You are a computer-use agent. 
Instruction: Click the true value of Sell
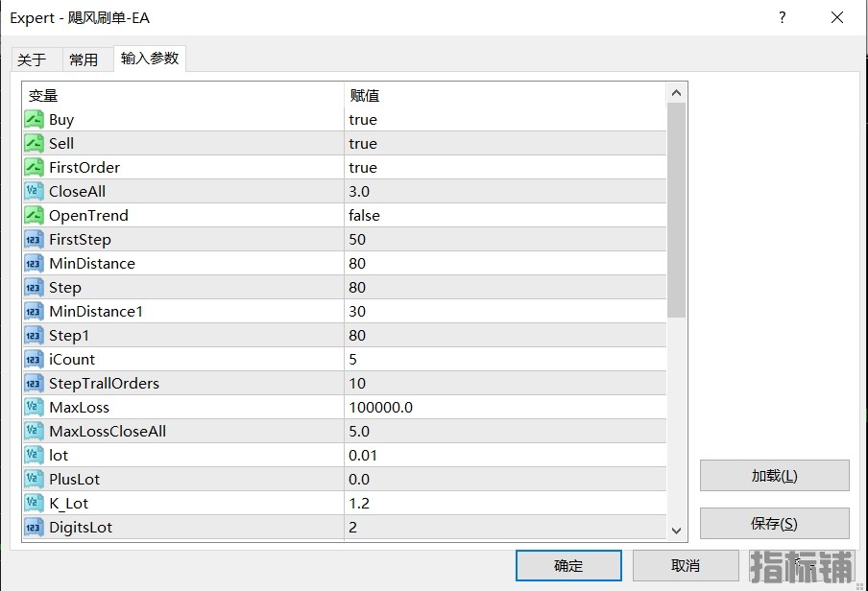point(363,144)
